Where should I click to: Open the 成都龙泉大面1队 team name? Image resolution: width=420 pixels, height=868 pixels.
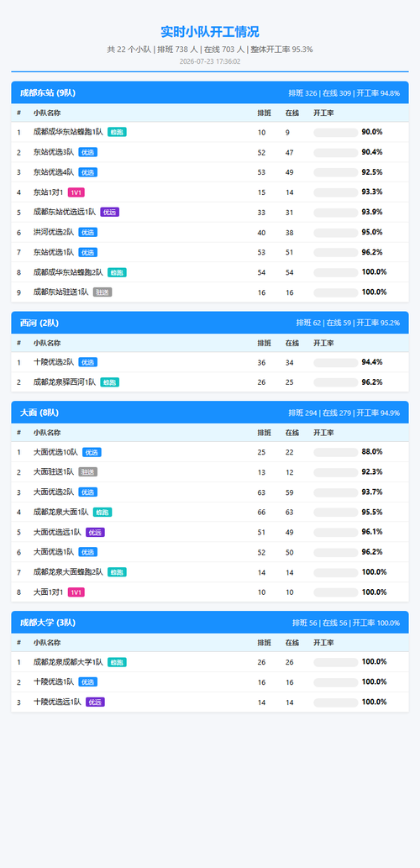tap(60, 512)
